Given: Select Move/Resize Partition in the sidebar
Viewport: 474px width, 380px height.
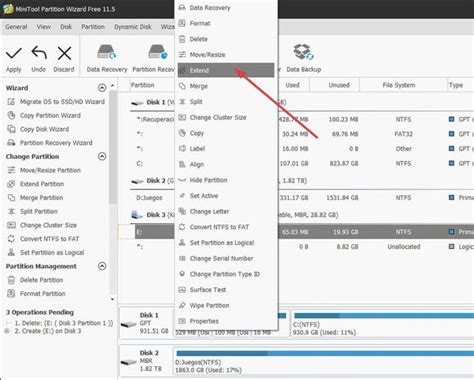Looking at the screenshot, I should point(44,170).
